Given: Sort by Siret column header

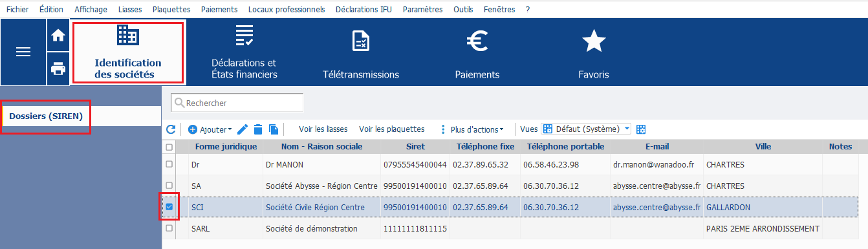Looking at the screenshot, I should (415, 147).
